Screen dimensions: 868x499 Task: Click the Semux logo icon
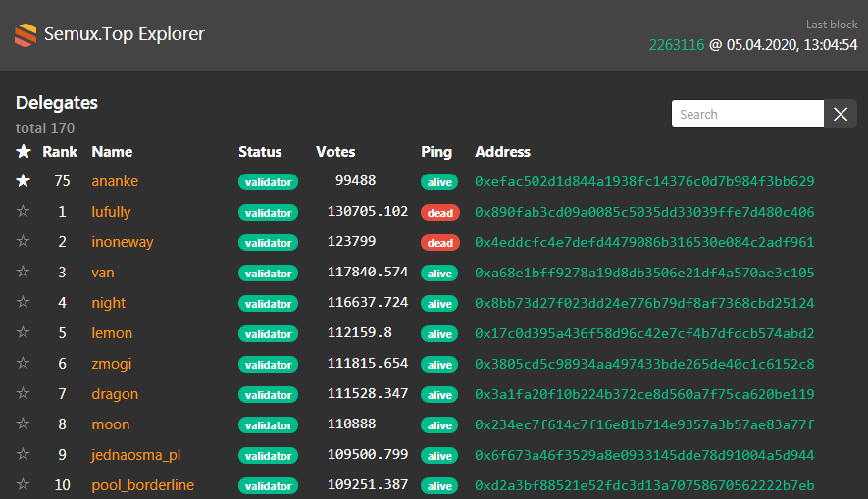pos(26,35)
